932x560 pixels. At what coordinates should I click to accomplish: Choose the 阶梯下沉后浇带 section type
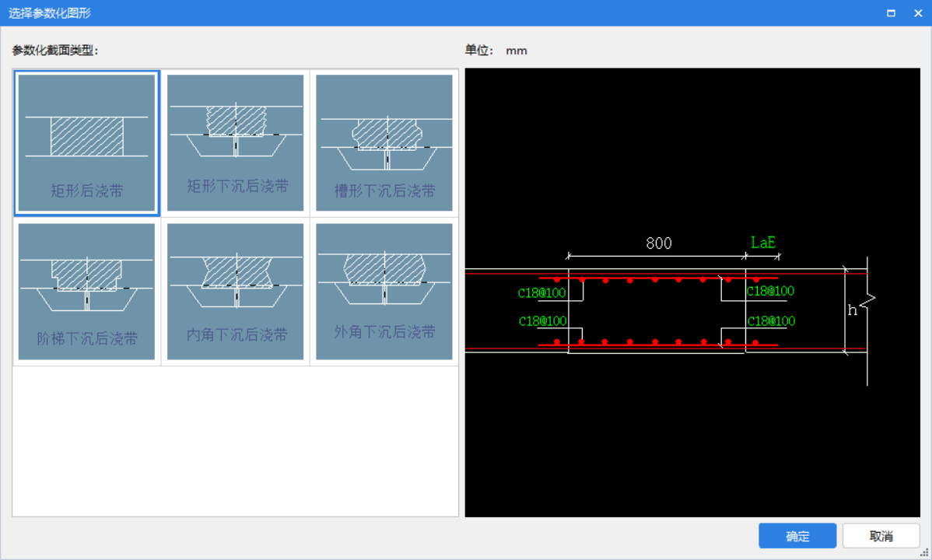87,292
